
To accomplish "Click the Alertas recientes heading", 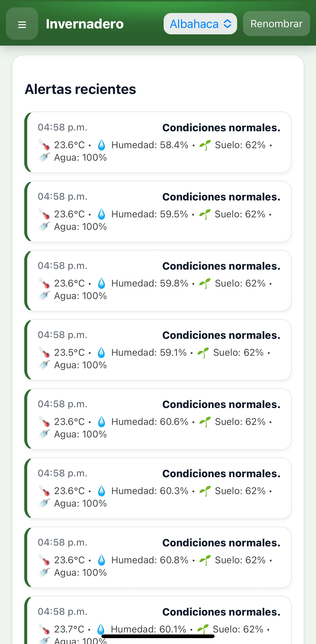I will click(80, 89).
